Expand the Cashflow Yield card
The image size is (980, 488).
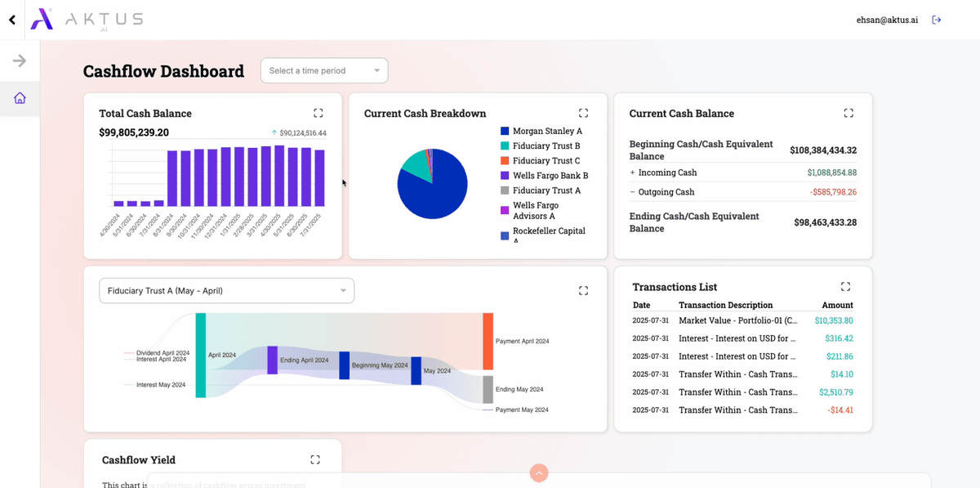pos(315,459)
